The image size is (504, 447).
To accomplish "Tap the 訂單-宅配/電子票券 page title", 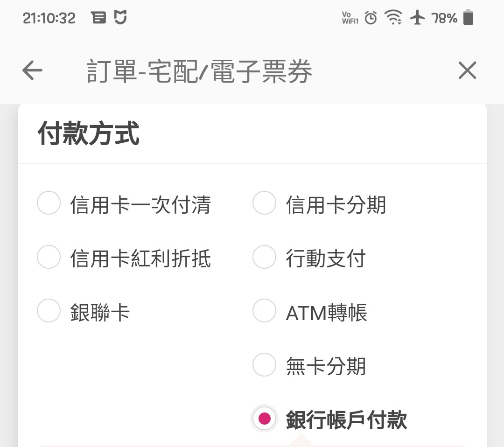I will 199,72.
